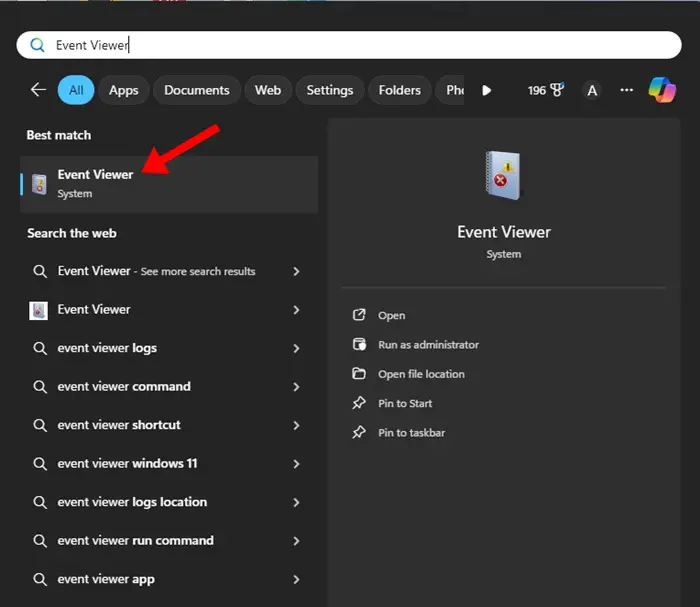The width and height of the screenshot is (700, 607).
Task: Click the partially visible Photos filter tab
Action: (450, 90)
